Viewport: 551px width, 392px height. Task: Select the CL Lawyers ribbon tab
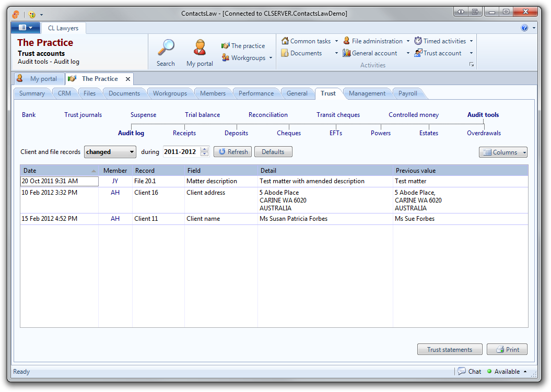(63, 28)
